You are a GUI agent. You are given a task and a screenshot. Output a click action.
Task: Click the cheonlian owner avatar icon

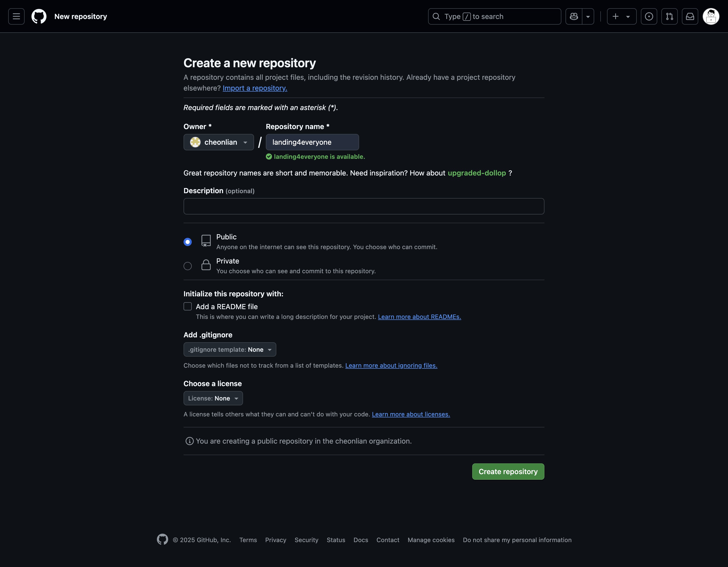tap(195, 142)
